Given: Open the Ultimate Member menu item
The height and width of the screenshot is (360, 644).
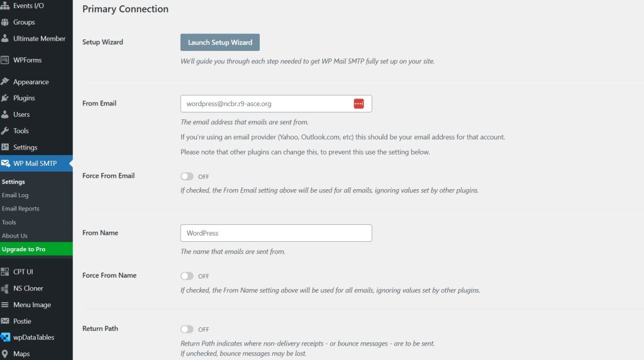Looking at the screenshot, I should (39, 38).
